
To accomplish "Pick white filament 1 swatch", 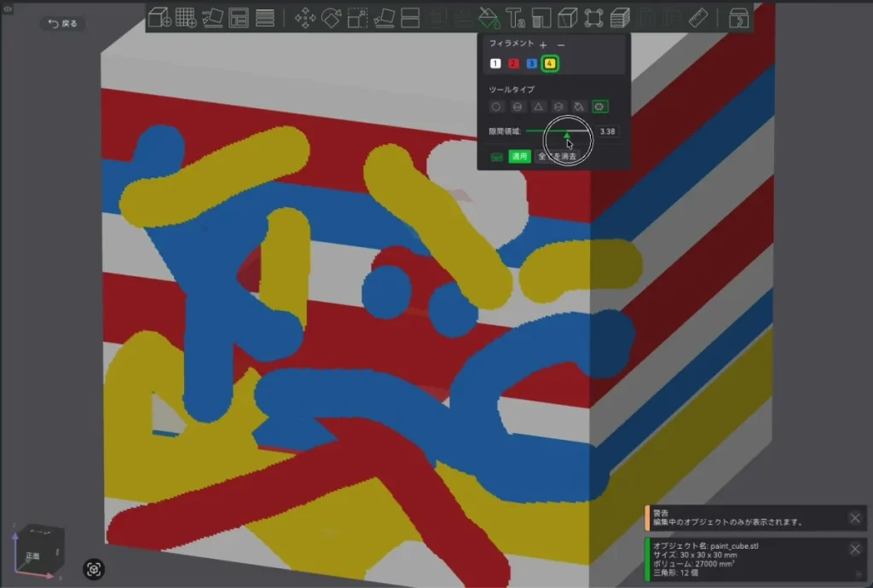I will (495, 63).
